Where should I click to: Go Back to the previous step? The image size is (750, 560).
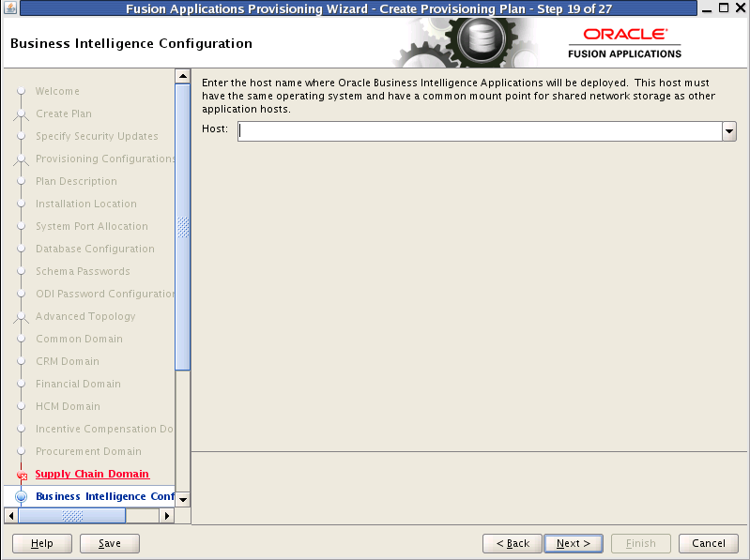pos(513,543)
